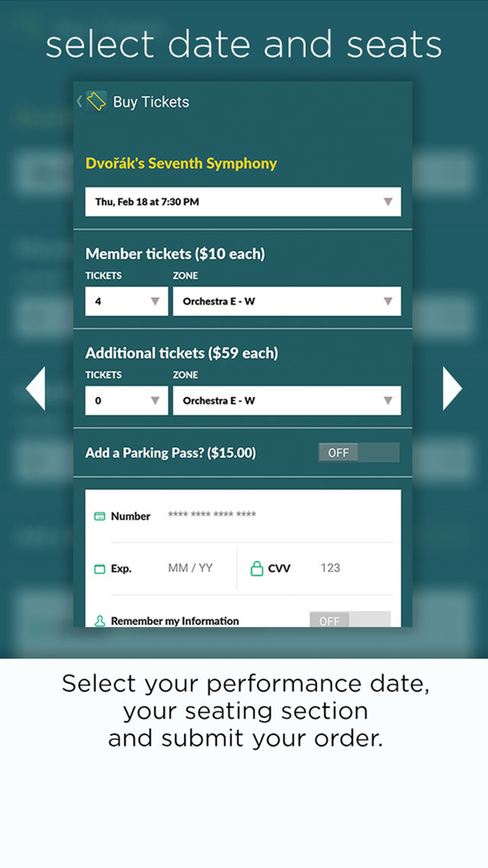
Task: Open the performance date dropdown
Action: pyautogui.click(x=243, y=202)
